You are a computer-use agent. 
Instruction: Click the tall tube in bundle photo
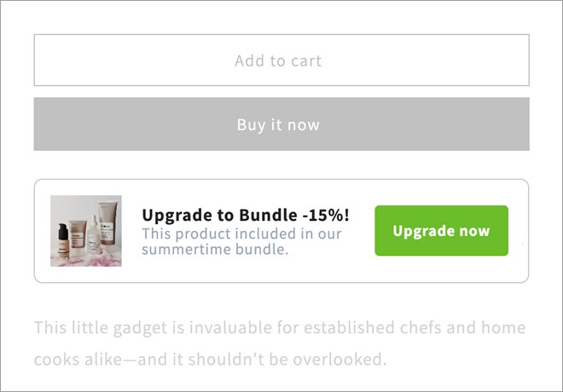[x=107, y=222]
